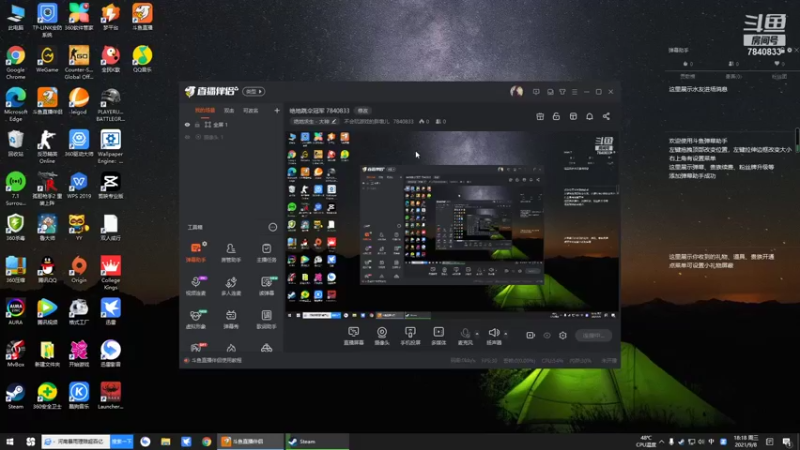Toggle visibility of 摄像头 1 source
The height and width of the screenshot is (450, 800).
pyautogui.click(x=187, y=137)
